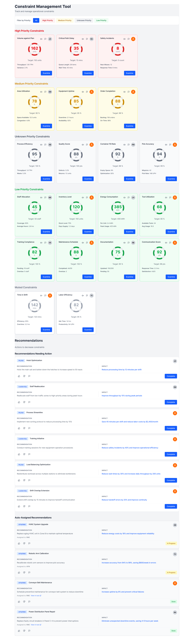Flag the Labor Efficiency card
Screen dimensions: 194x644
[87, 295]
